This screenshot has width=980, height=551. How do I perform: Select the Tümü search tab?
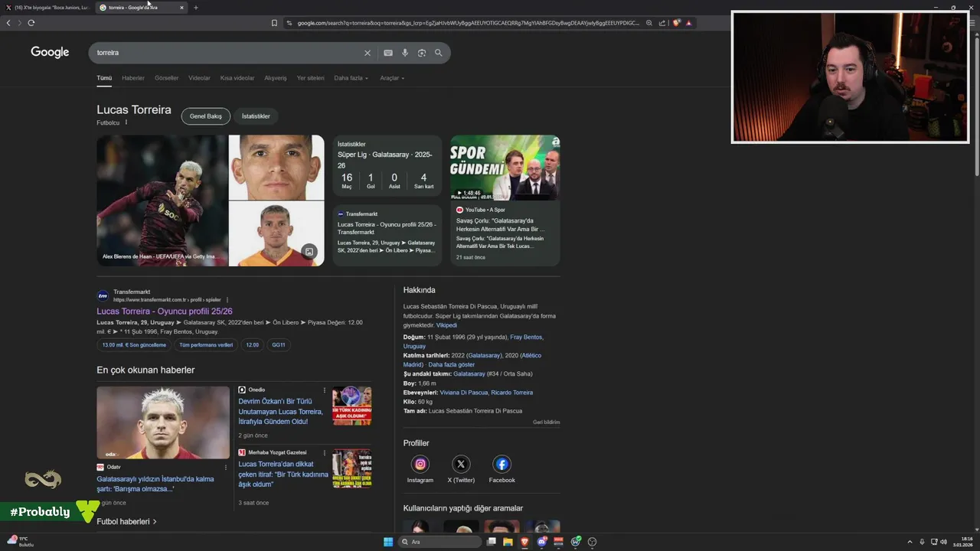(x=104, y=78)
